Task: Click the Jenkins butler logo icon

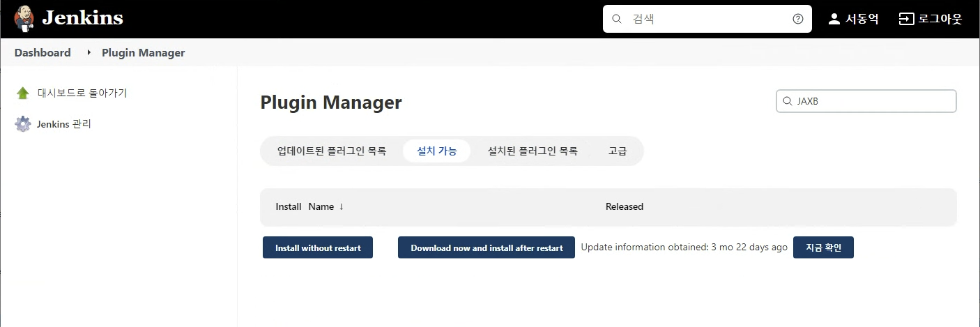Action: tap(24, 19)
